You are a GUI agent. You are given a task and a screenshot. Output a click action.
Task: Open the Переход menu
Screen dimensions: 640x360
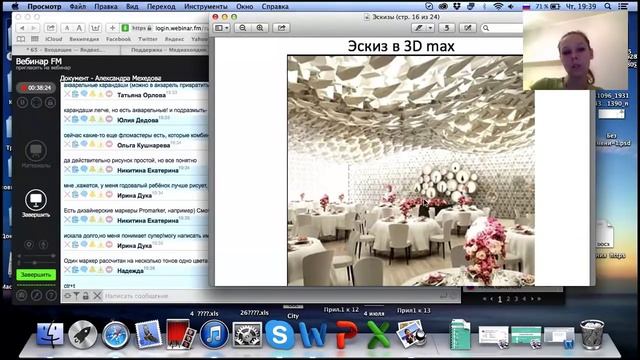(x=161, y=7)
